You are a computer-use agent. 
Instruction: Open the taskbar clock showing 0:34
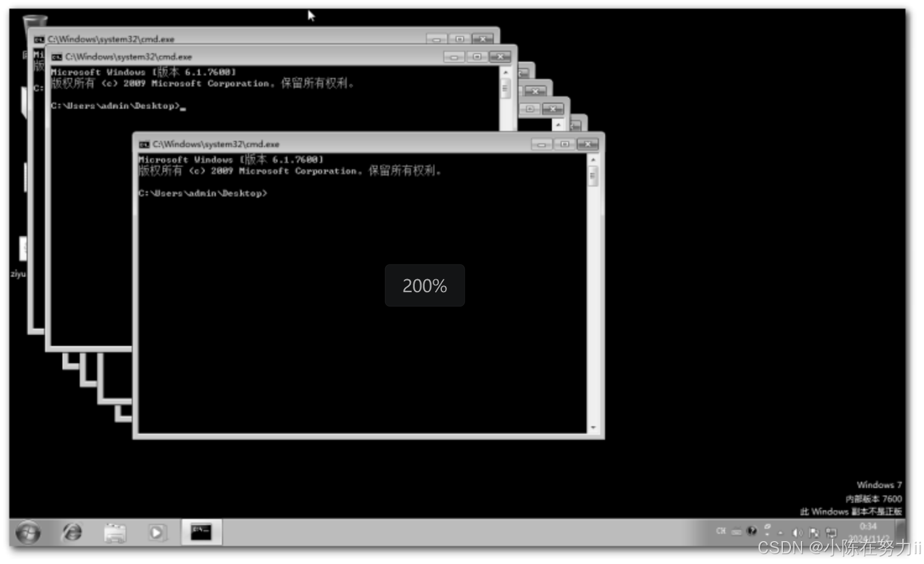pos(868,532)
